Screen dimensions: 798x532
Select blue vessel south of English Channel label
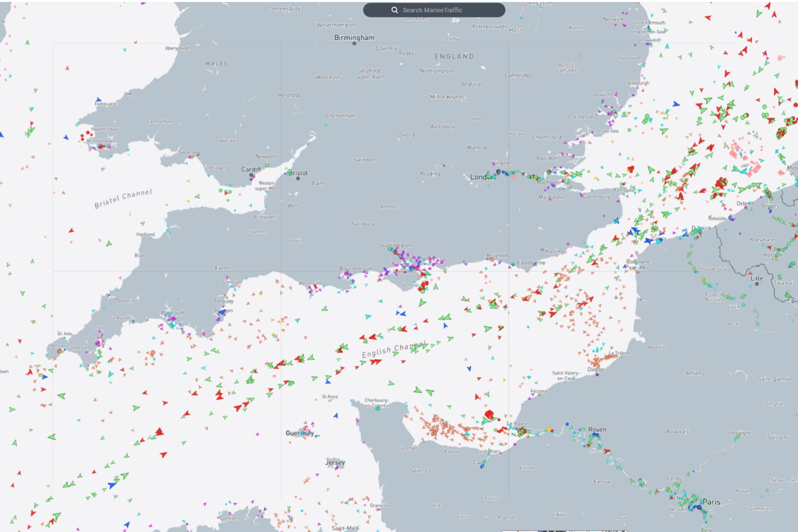point(469,368)
